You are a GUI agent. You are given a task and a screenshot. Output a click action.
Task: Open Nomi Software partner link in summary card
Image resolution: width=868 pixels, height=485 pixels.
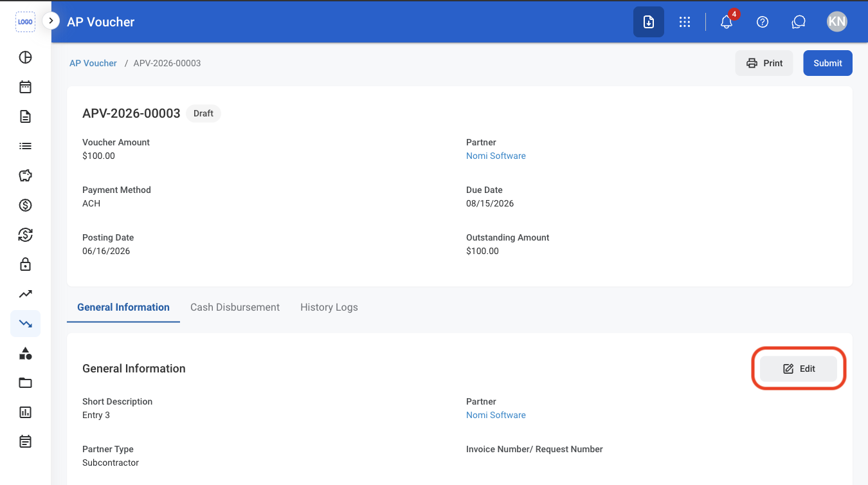[x=496, y=156]
